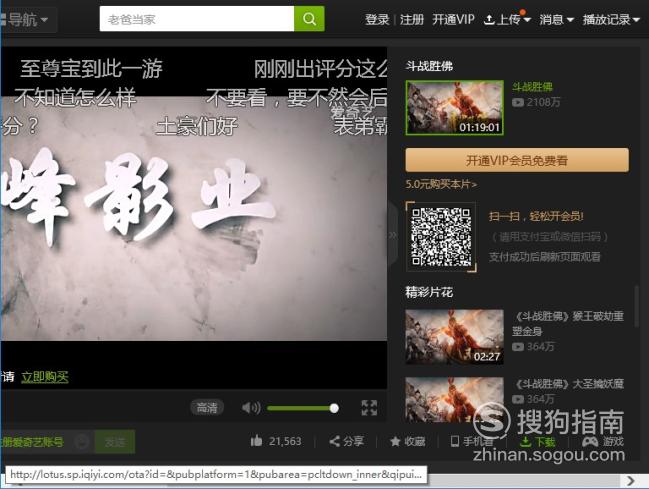
Task: Open the 猴王破劫重塑金身 trailer title
Action: coord(568,323)
